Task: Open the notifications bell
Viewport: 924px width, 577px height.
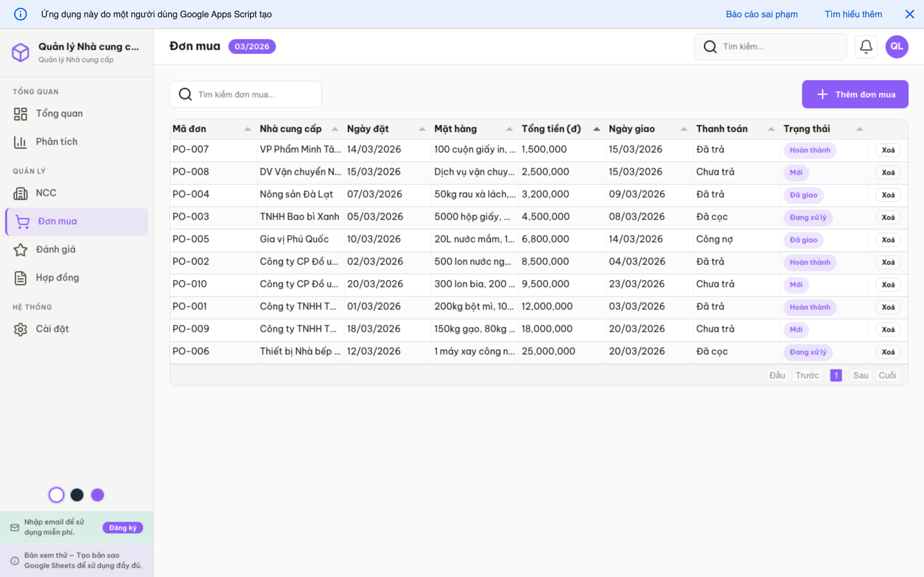Action: point(866,46)
